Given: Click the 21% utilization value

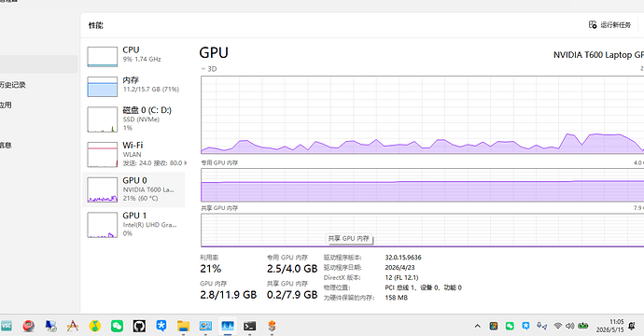Looking at the screenshot, I should coord(211,269).
